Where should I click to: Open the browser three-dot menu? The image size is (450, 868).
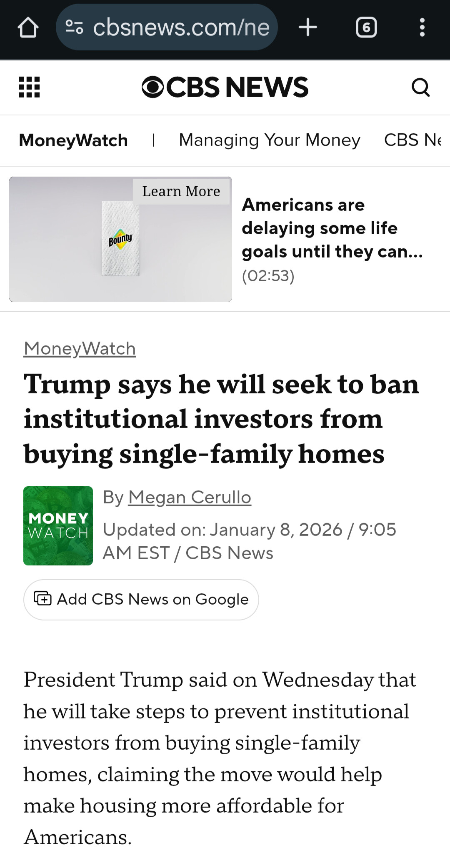422,28
